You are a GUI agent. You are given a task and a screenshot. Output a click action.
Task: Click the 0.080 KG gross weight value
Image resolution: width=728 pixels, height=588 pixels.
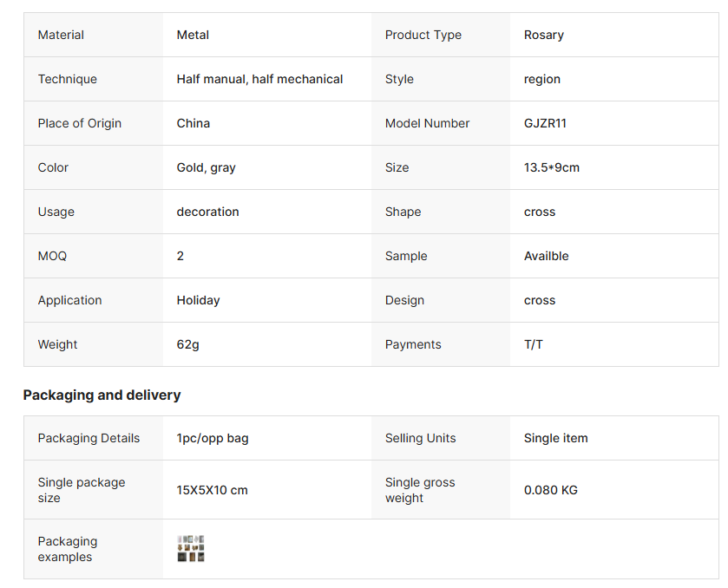click(x=551, y=490)
